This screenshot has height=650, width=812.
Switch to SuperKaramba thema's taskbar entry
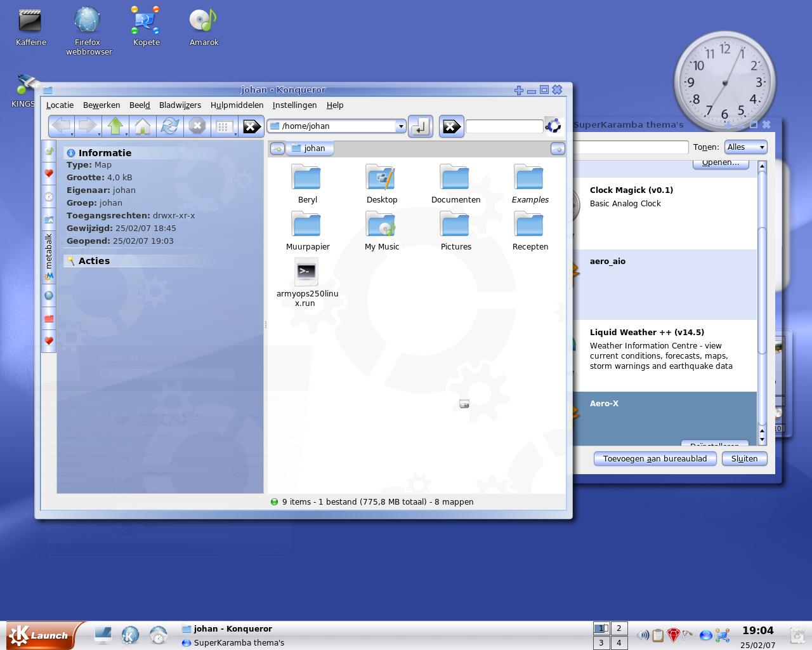tap(233, 642)
